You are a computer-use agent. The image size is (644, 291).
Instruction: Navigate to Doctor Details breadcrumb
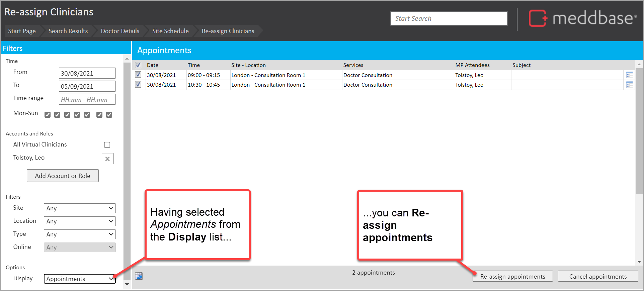120,31
